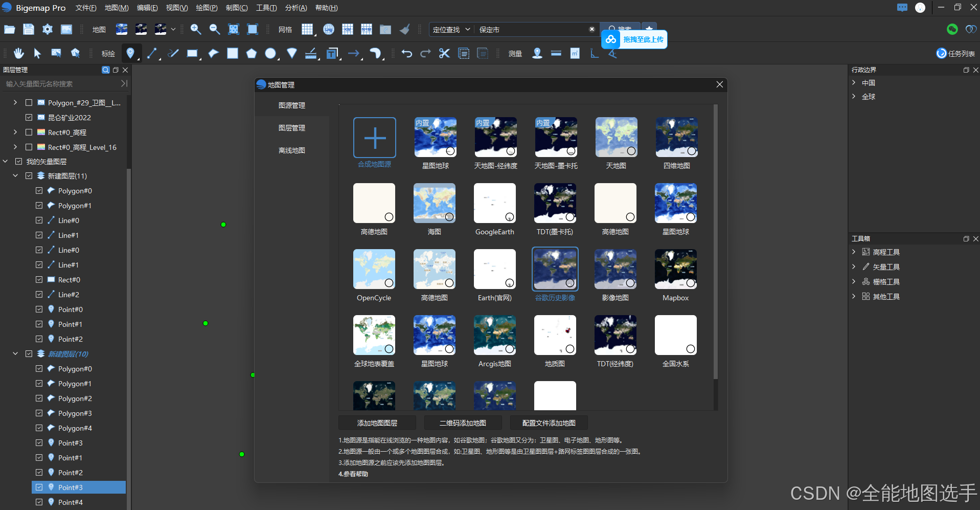The height and width of the screenshot is (510, 980).
Task: Click the measurement location pin icon
Action: pos(537,53)
